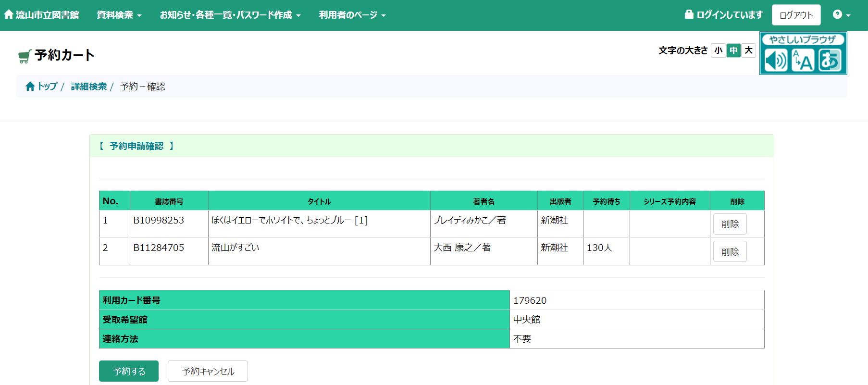Viewport: 868px width, 385px height.
Task: Click the 予約－確認 breadcrumb text
Action: click(x=143, y=86)
